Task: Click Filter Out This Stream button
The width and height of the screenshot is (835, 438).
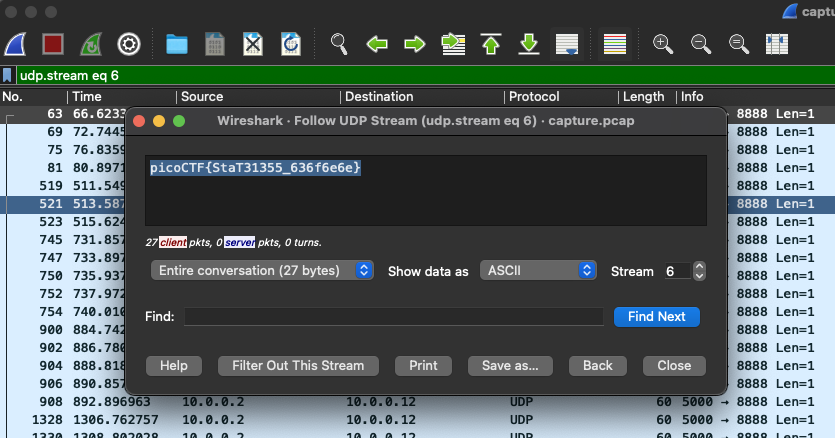Action: [x=298, y=366]
